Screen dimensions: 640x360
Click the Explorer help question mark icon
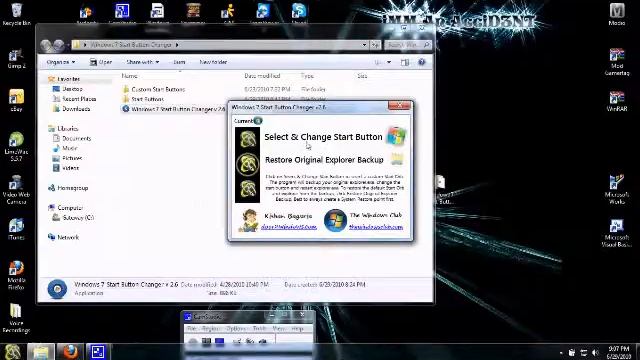pyautogui.click(x=422, y=62)
